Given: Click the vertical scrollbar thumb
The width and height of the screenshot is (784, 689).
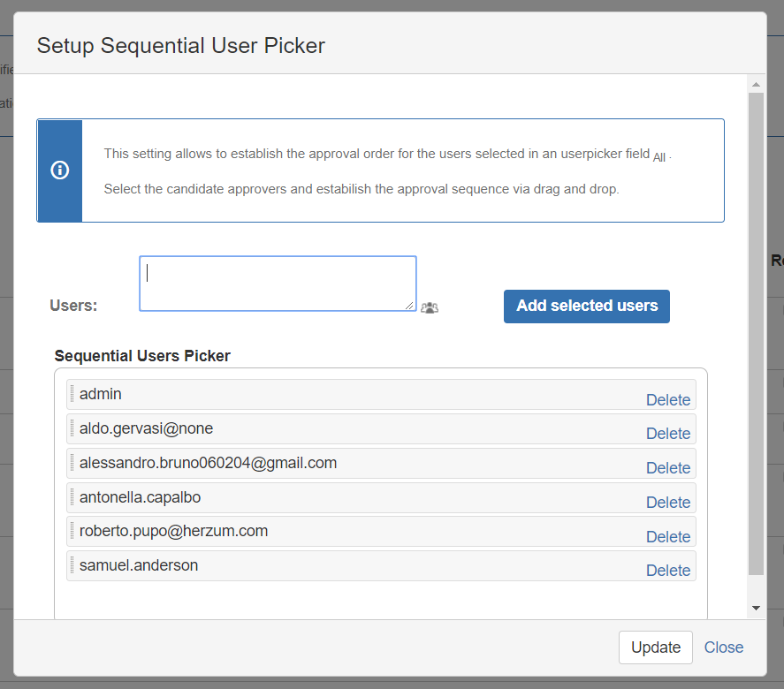Looking at the screenshot, I should [756, 334].
